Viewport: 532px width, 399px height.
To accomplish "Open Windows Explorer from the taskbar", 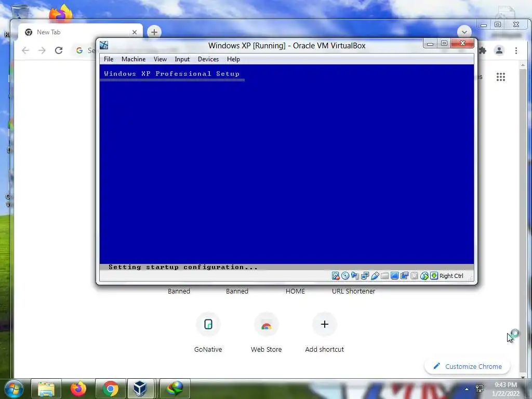I will click(x=46, y=389).
